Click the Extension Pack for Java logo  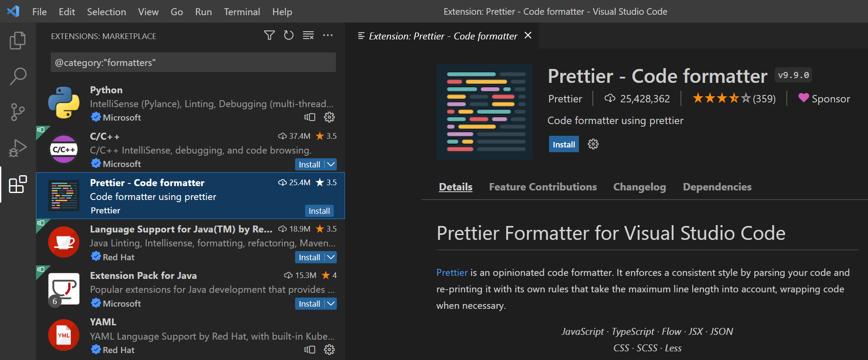click(64, 288)
